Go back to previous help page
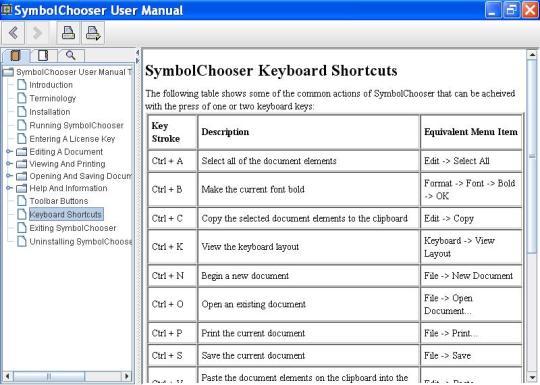The width and height of the screenshot is (540, 385). [13, 33]
